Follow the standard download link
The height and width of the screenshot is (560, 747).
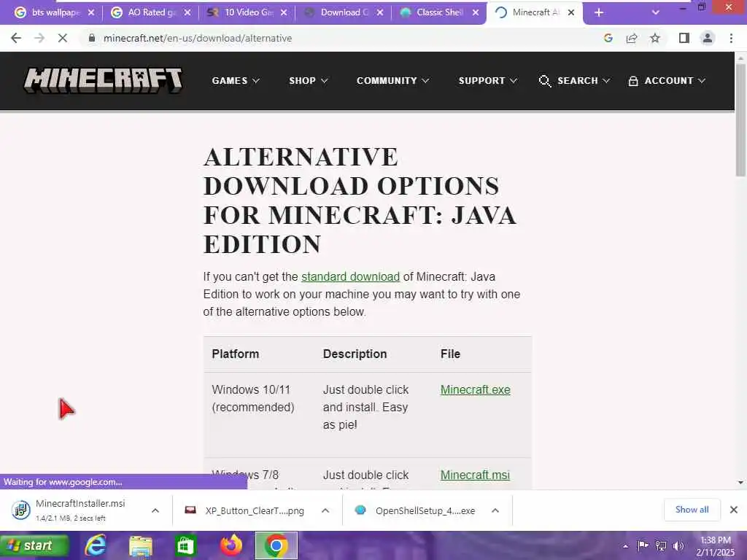[x=350, y=276]
